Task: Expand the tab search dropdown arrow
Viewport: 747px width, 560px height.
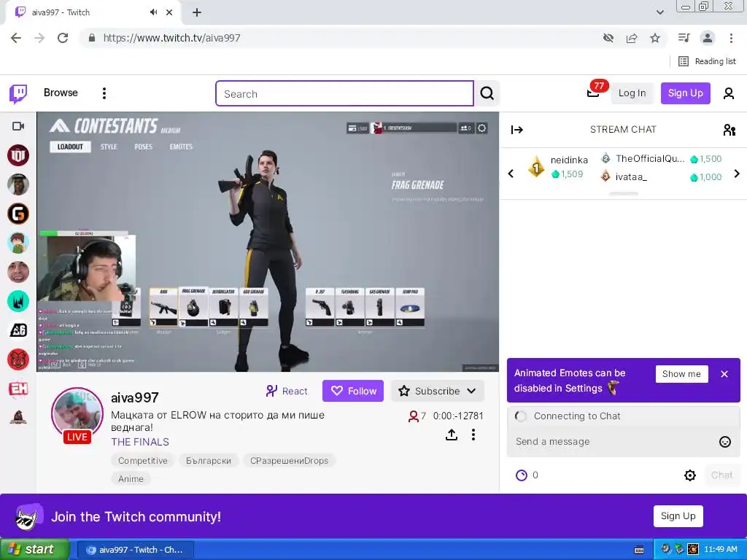Action: (659, 12)
